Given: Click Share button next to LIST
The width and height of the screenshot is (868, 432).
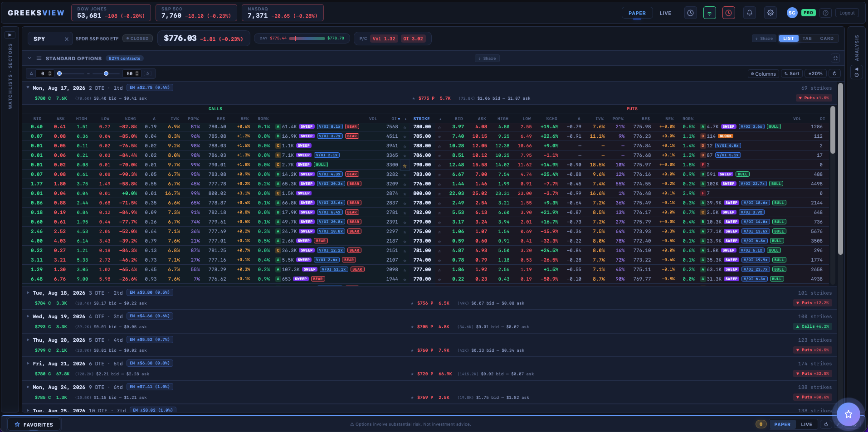Looking at the screenshot, I should [764, 39].
